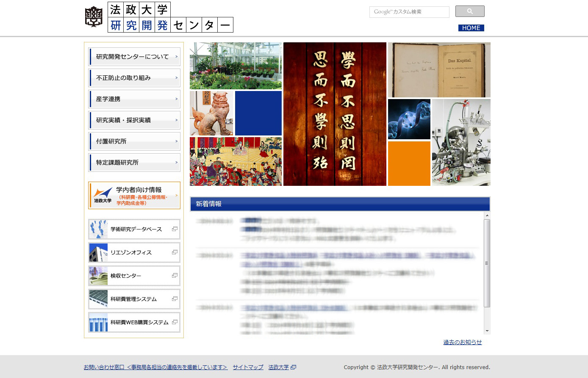This screenshot has width=588, height=378.
Task: Open the お問い合わせ窓口 footer link
Action: pyautogui.click(x=155, y=367)
